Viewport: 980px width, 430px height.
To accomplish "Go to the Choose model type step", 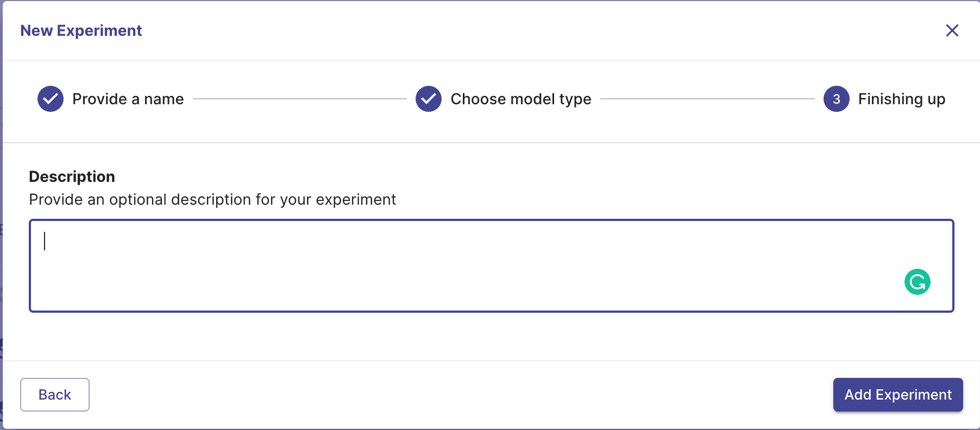I will [x=520, y=99].
